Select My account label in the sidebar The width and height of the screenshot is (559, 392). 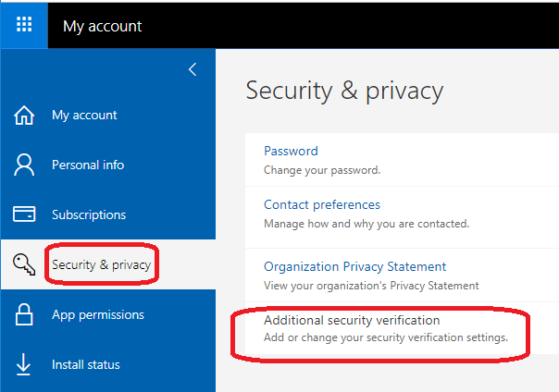(x=84, y=116)
